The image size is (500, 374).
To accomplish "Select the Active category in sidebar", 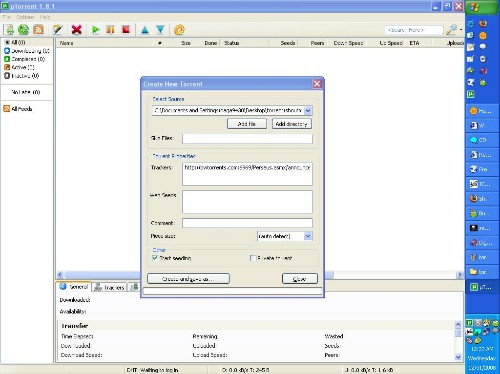I will tap(19, 67).
